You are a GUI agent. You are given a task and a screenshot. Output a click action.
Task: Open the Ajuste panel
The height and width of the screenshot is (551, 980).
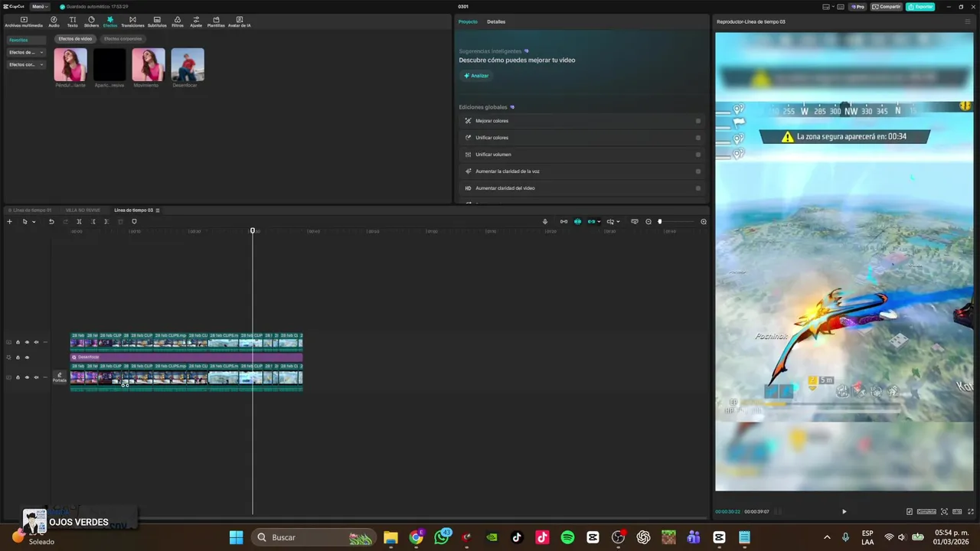point(196,21)
